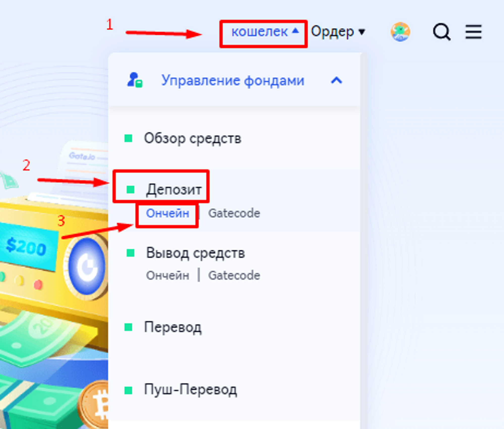The width and height of the screenshot is (504, 429).
Task: Click the green bullet beside Вывод средств
Action: 131,253
